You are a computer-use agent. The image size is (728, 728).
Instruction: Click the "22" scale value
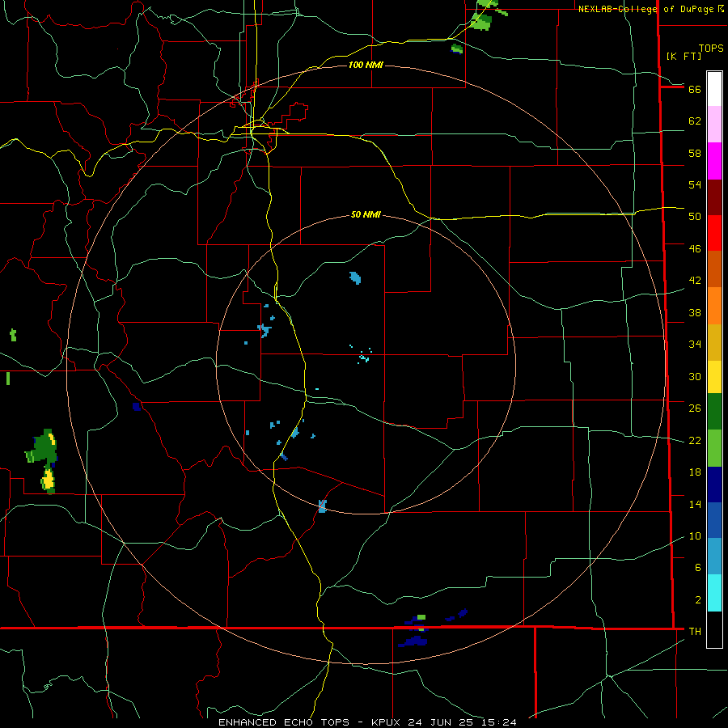pyautogui.click(x=695, y=440)
